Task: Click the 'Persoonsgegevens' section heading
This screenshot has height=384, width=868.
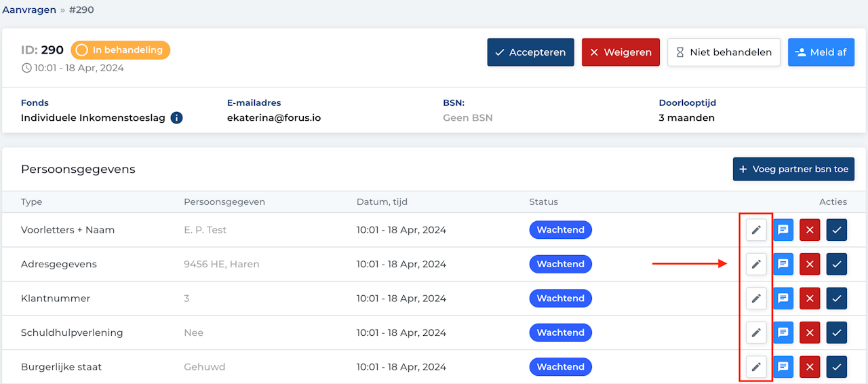Action: tap(78, 170)
